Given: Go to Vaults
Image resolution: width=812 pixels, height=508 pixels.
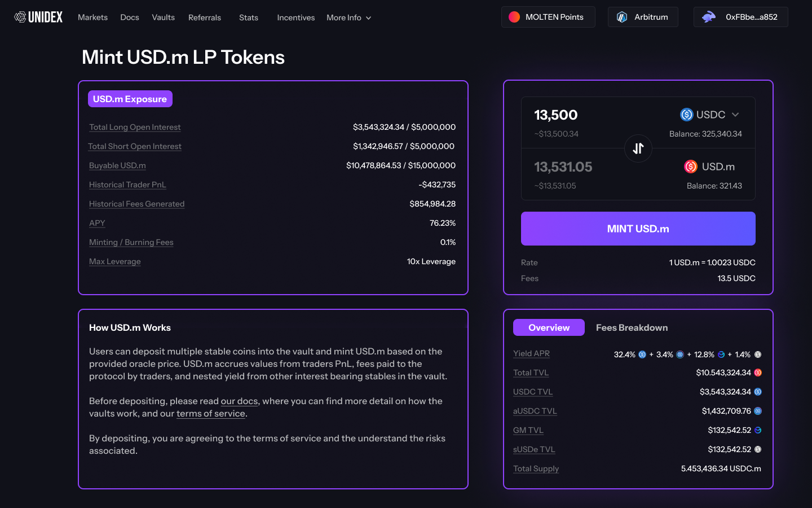Looking at the screenshot, I should click(x=163, y=17).
